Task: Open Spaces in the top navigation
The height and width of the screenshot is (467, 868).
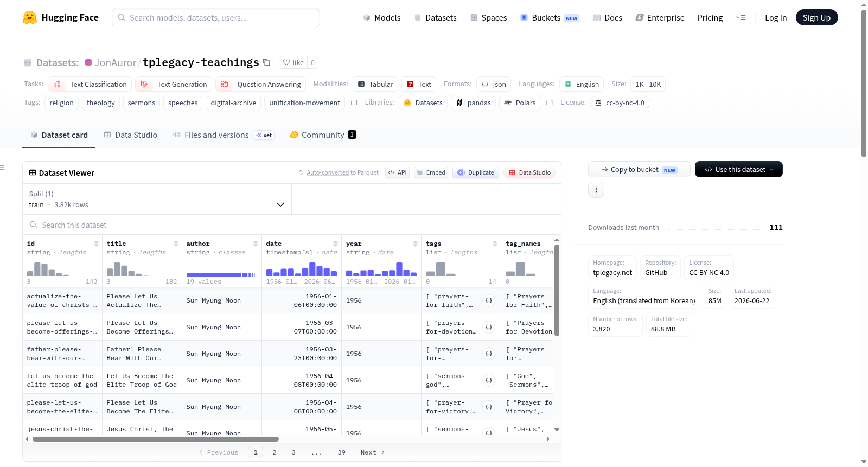Action: coord(489,17)
